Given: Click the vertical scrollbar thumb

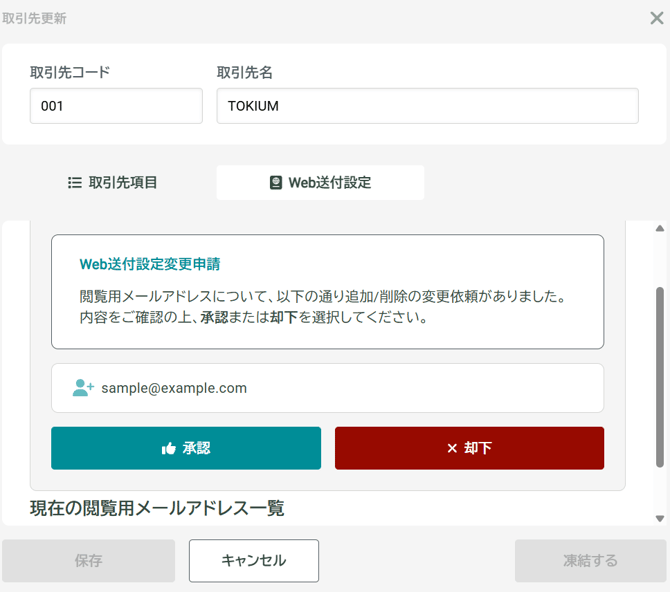Looking at the screenshot, I should tap(659, 377).
